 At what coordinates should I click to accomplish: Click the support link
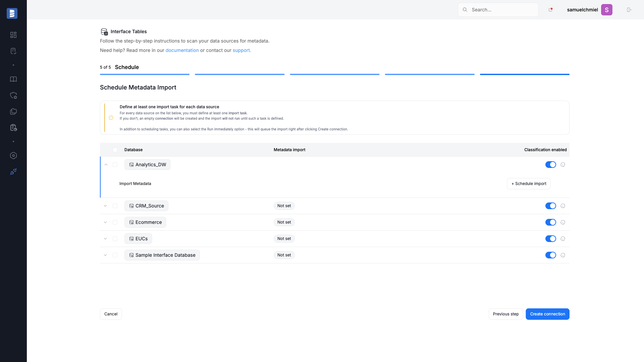(x=241, y=50)
